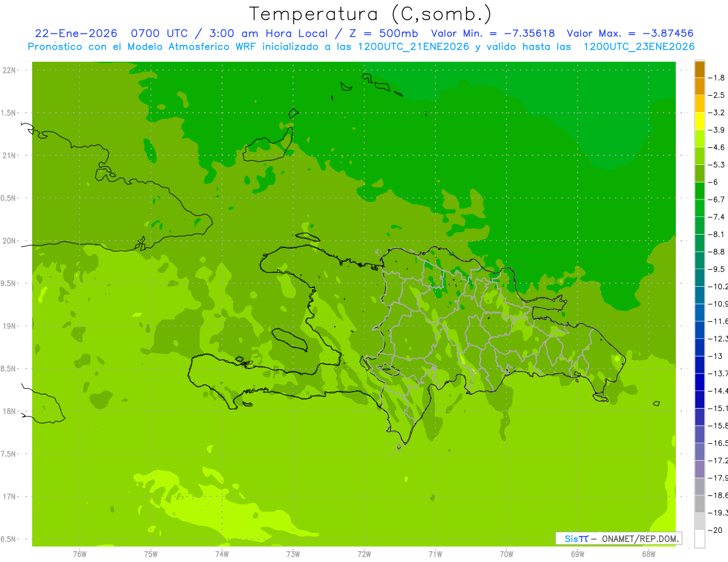
Task: Pick the blue swatch between -11.6 and -12.3
Action: [699, 330]
